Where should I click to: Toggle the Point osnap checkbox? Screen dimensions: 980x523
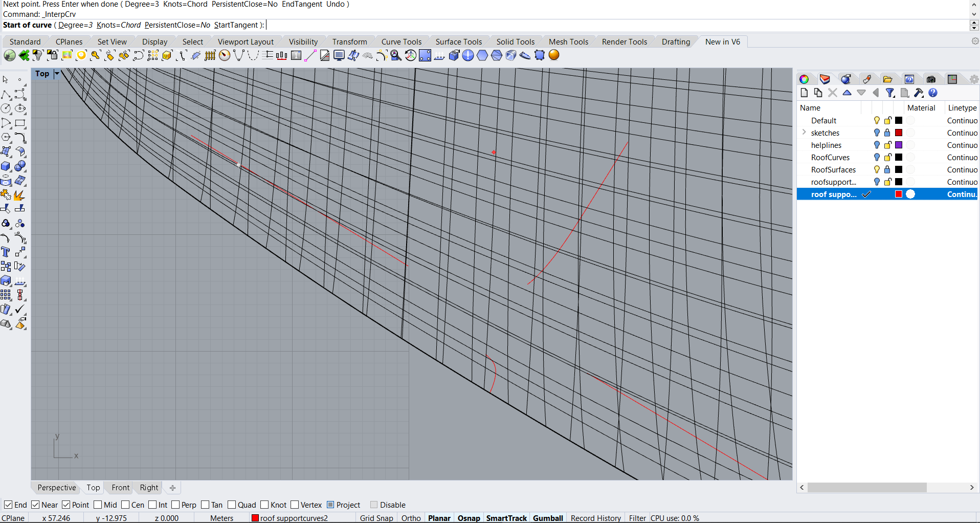pyautogui.click(x=66, y=505)
